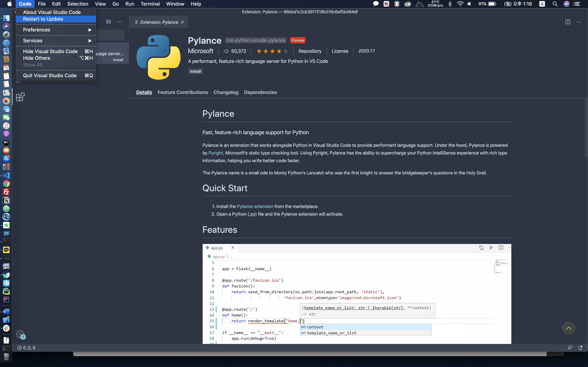Click the feedback icon in status bar
The image size is (588, 367).
click(569, 348)
